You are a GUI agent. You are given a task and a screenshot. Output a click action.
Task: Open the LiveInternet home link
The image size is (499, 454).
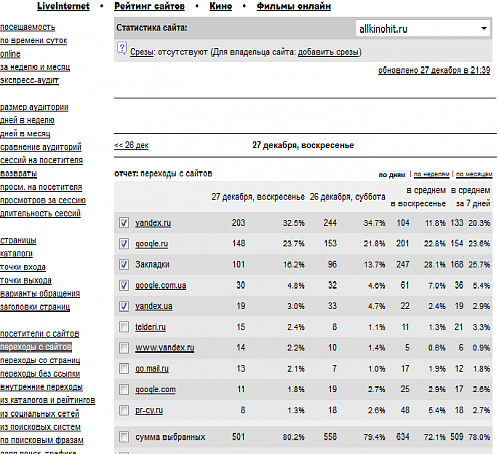pos(63,6)
